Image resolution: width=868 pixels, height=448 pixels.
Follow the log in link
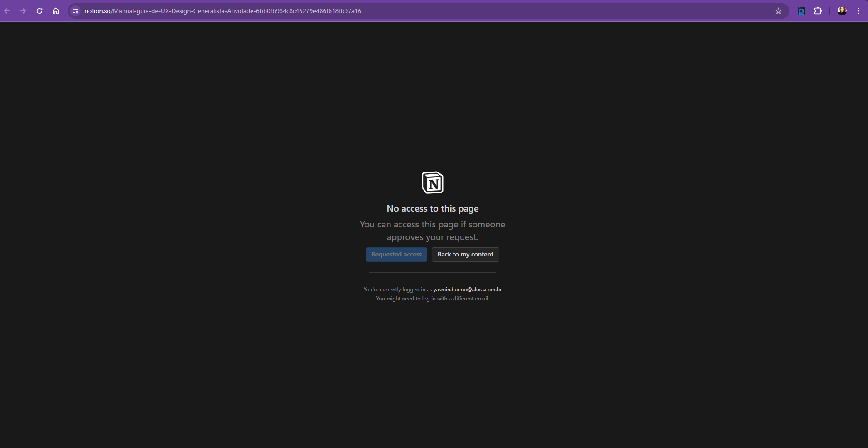point(429,299)
